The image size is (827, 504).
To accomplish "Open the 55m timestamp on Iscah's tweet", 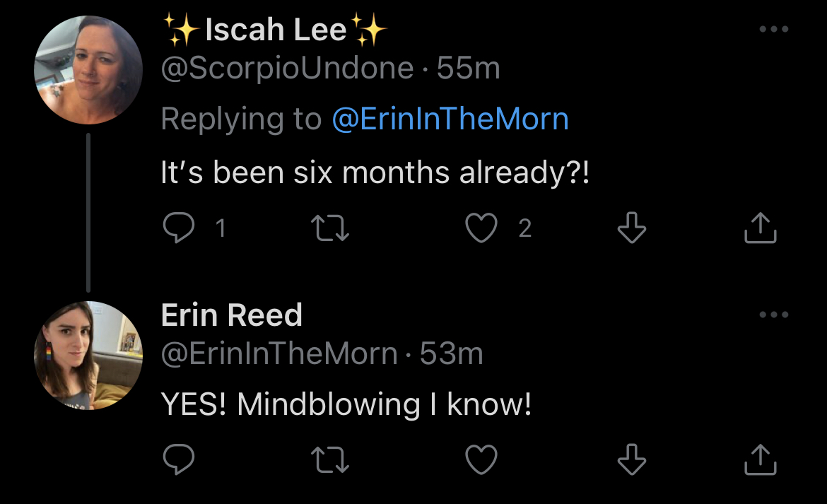I will coord(469,69).
